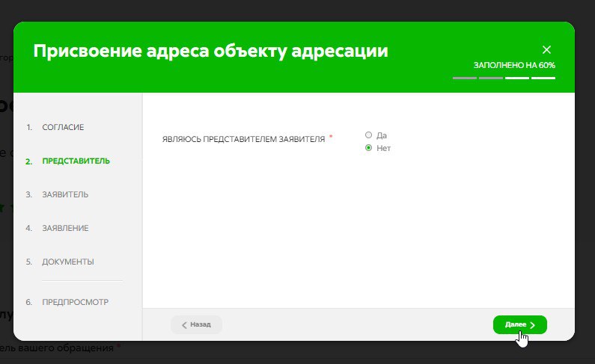Go to step 3 'Заявитель'
Viewport: 595px width, 364px height.
65,194
